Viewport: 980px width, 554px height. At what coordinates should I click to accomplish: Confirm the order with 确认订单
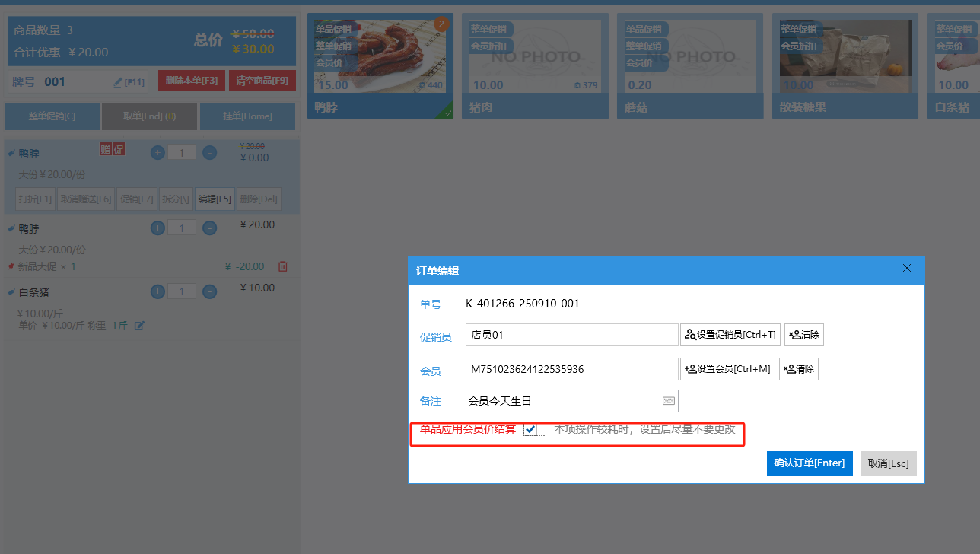(x=809, y=463)
